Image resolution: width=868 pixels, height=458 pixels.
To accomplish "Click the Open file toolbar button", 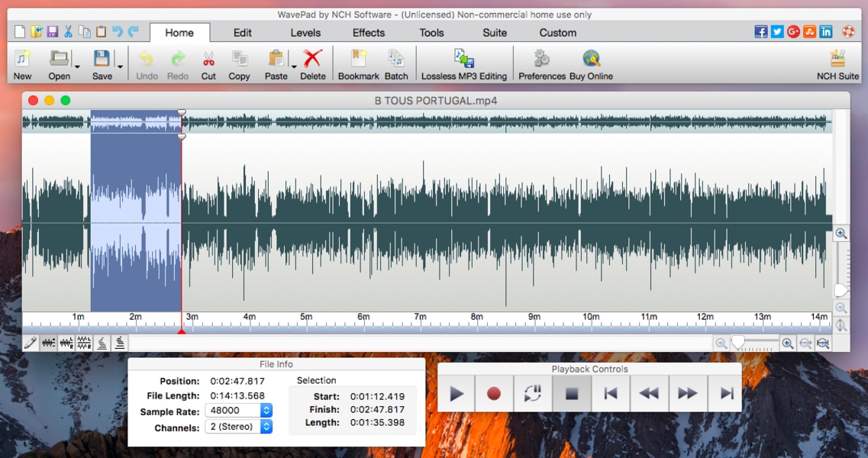I will pyautogui.click(x=59, y=64).
